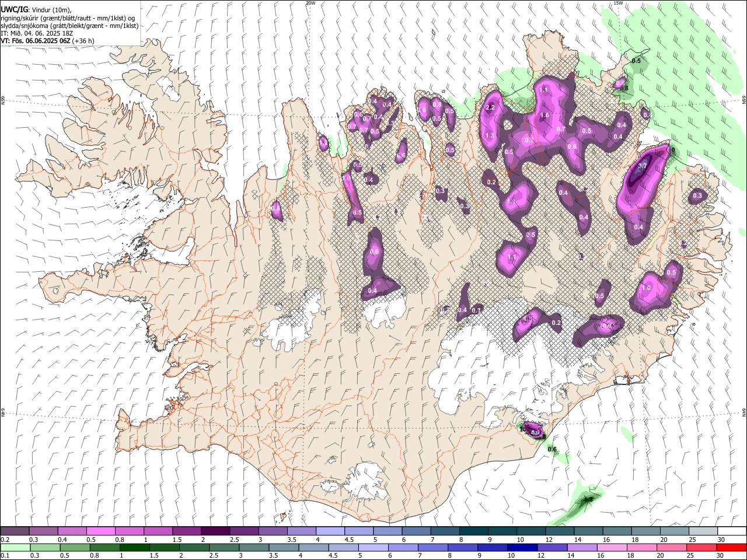Pick the light pink 16 rain legend swatch
The width and height of the screenshot is (747, 560).
[612, 548]
